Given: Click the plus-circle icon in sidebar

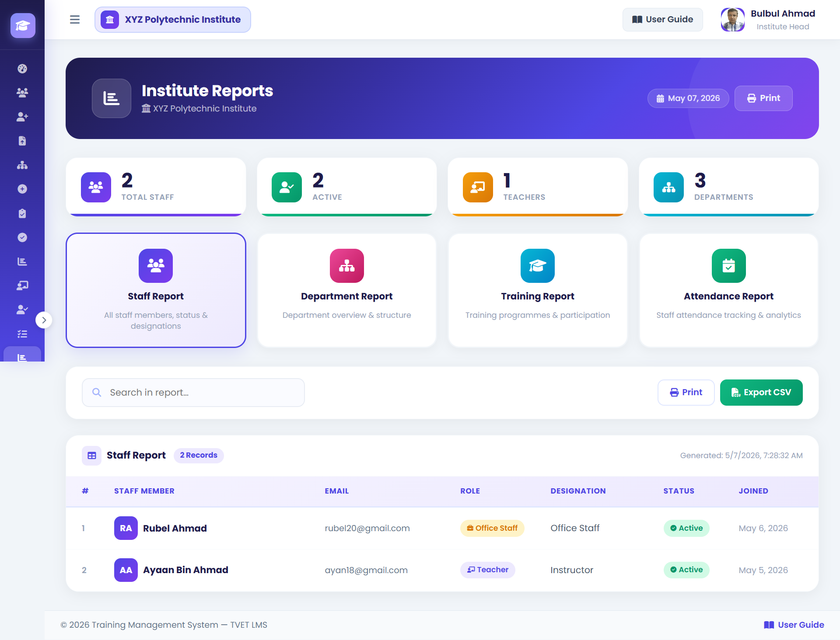Looking at the screenshot, I should [x=22, y=189].
